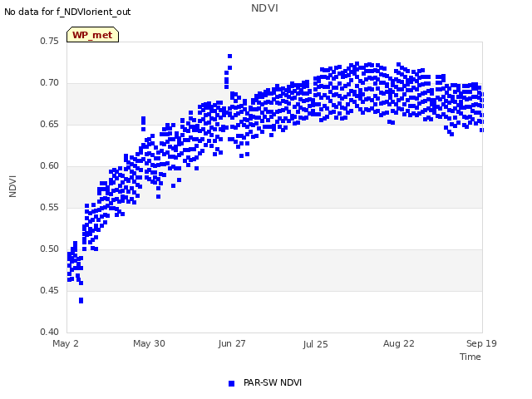Click the 0.50 y-axis tick label
Viewport: 532px width, 399px height.
[49, 249]
